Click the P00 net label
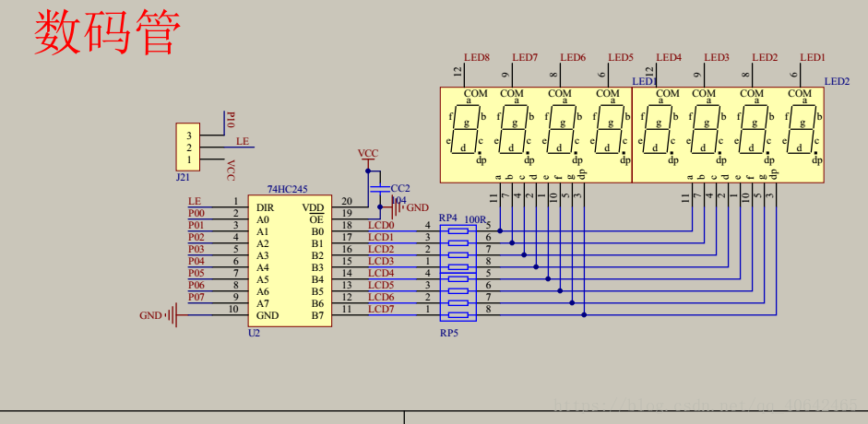Image resolution: width=868 pixels, height=424 pixels. (x=196, y=213)
